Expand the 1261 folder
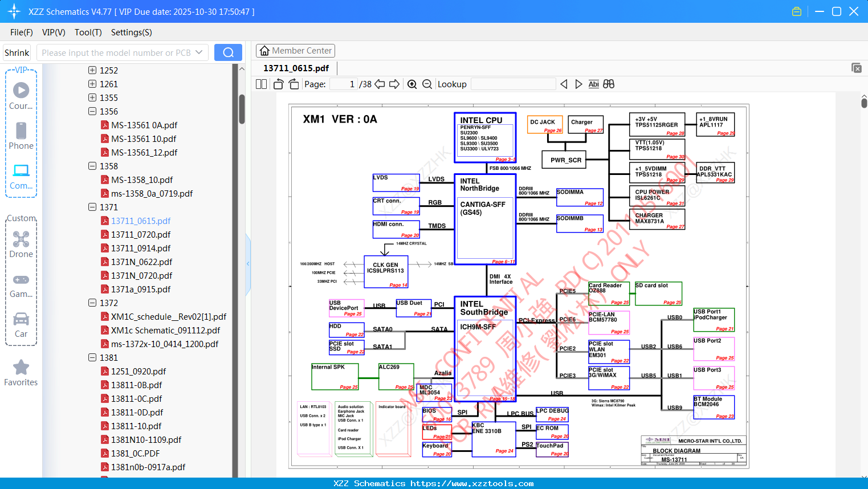The height and width of the screenshot is (489, 868). [x=92, y=84]
